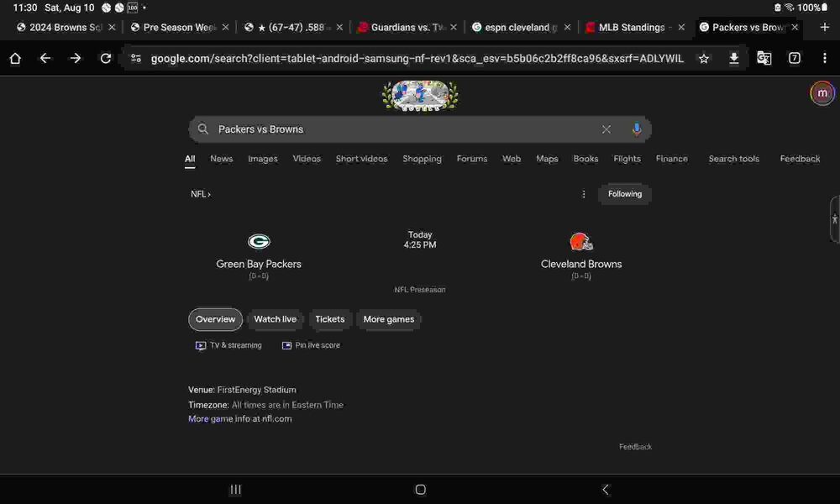Toggle the Following button for NFL

point(625,194)
